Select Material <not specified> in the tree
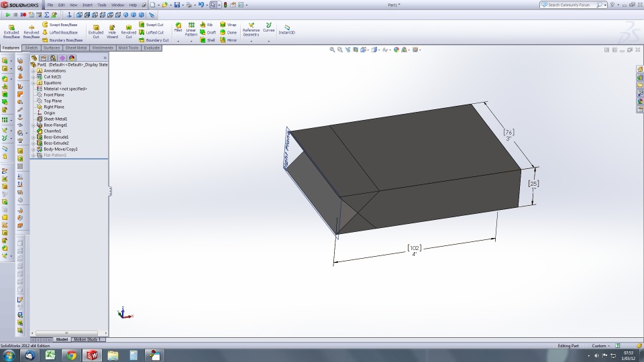 (x=65, y=88)
